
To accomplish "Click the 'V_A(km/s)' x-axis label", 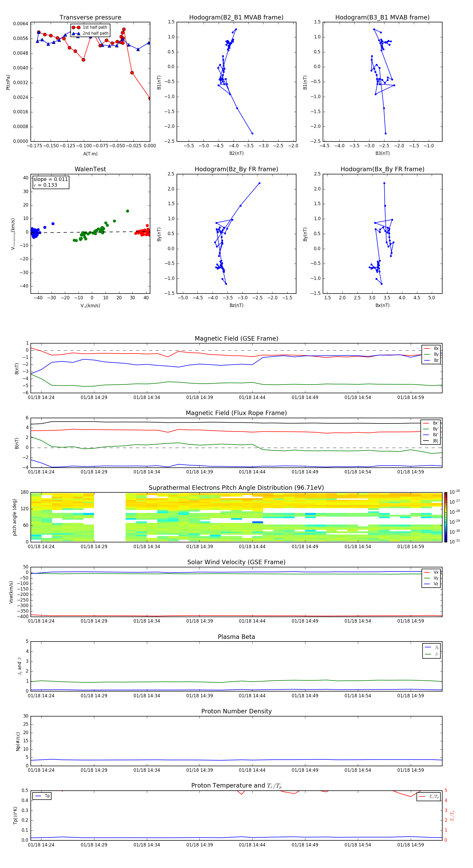I will point(90,306).
